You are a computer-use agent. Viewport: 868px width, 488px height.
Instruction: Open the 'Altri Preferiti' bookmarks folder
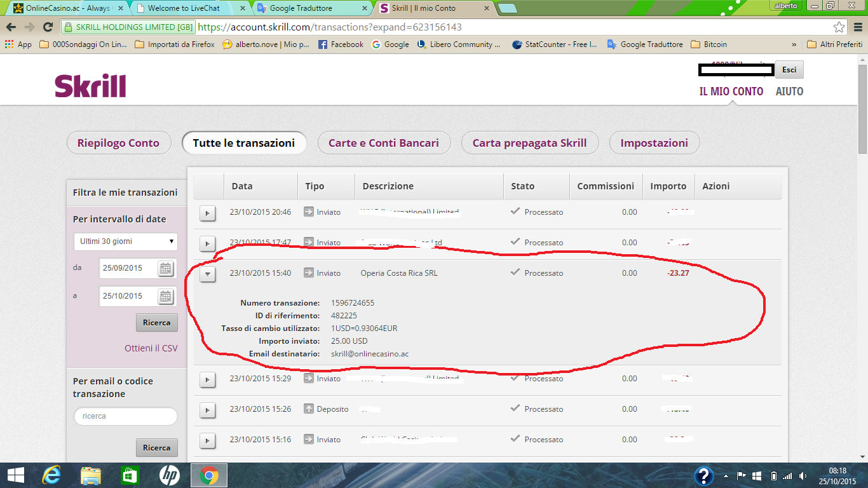(x=834, y=44)
